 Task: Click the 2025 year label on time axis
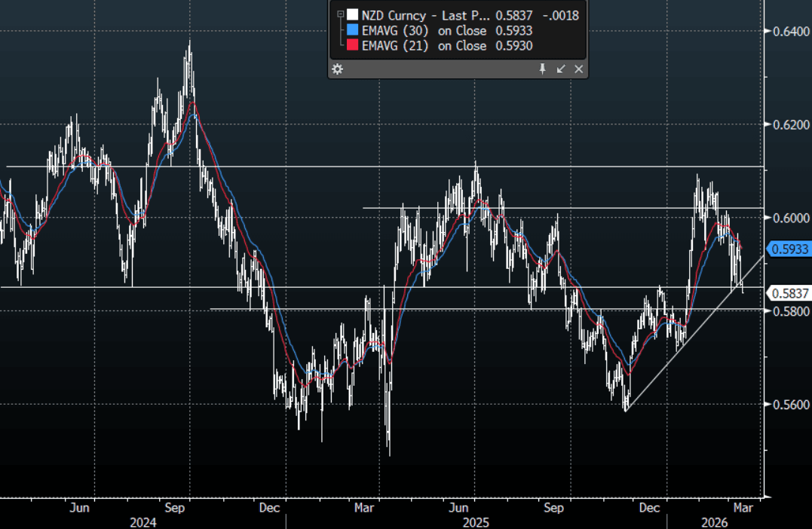pos(476,522)
